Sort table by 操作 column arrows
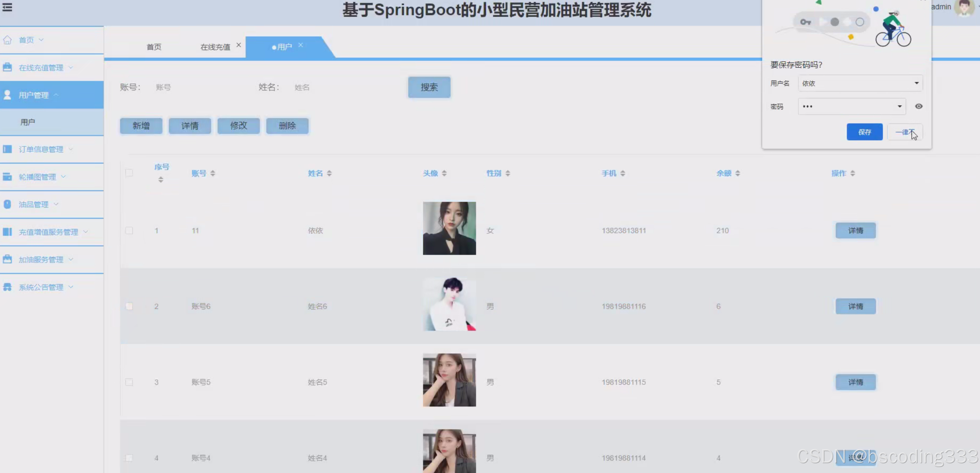This screenshot has height=473, width=980. 853,173
